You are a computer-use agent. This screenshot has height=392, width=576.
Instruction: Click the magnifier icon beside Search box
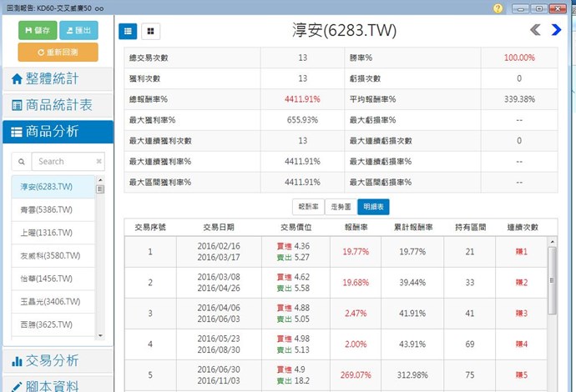[x=22, y=161]
